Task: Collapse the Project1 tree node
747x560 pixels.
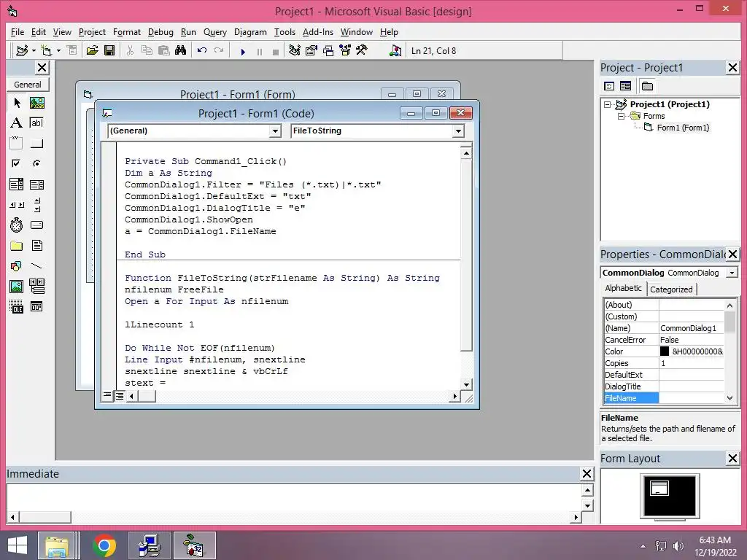Action: 608,104
